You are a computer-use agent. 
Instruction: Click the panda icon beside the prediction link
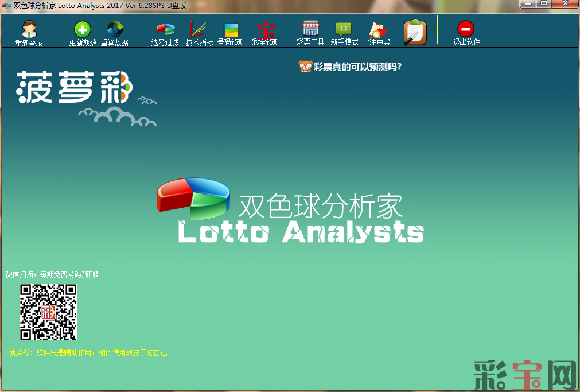(305, 67)
